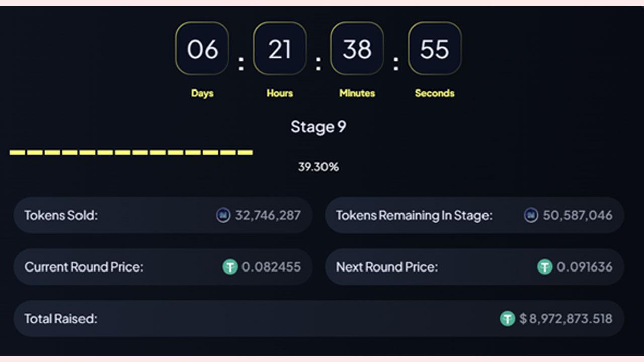Open the Tokens Remaining In Stage row
Viewport: 644px width, 362px height.
(x=474, y=215)
